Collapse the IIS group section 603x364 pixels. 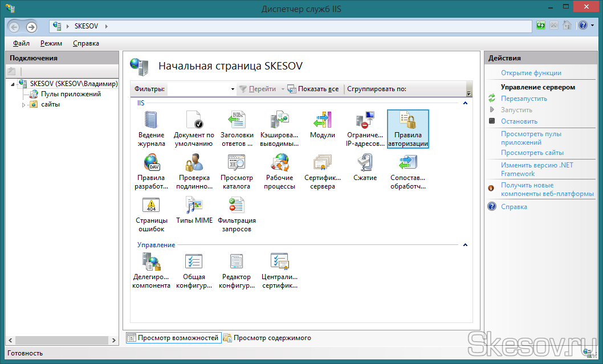pos(465,103)
